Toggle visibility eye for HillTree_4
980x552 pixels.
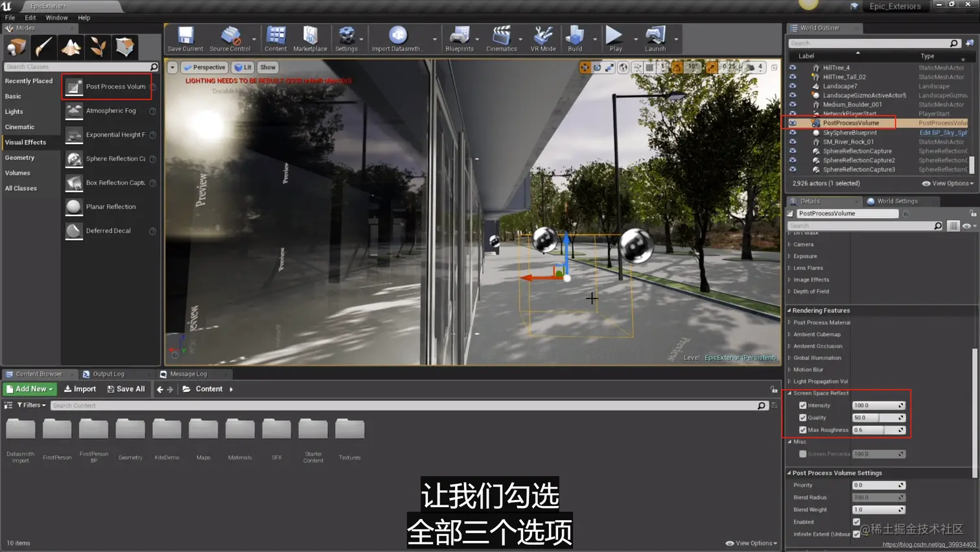pos(793,67)
